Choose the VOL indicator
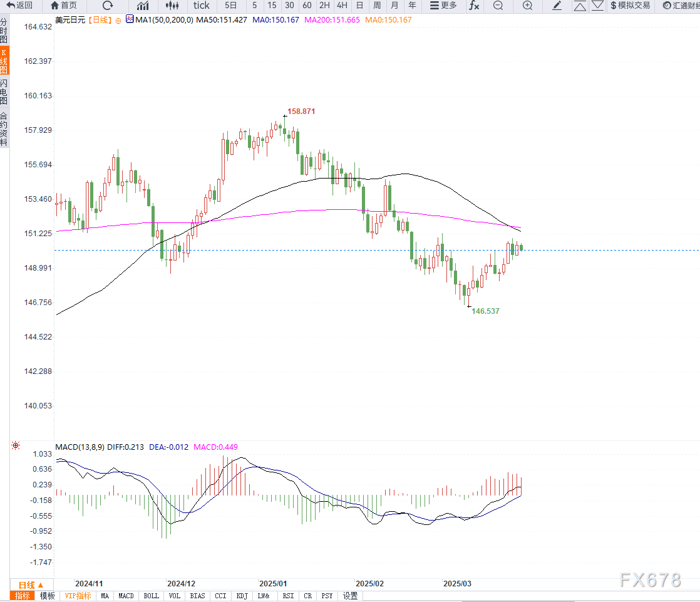Screen dimensions: 700x602 (x=175, y=596)
